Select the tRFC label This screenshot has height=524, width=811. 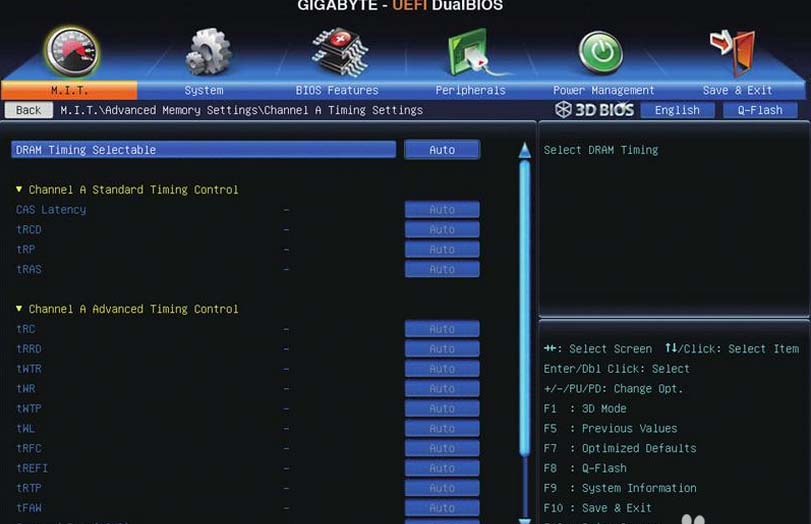[28, 448]
